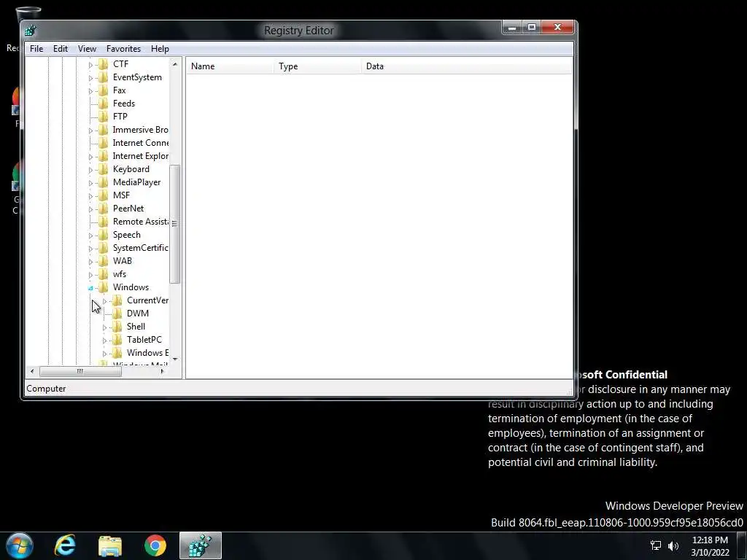Click the Registry Editor taskbar button
747x560 pixels.
pos(200,545)
